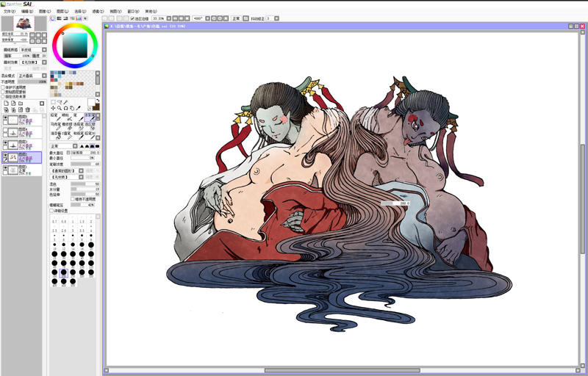This screenshot has width=588, height=376.
Task: Choose the 马克笔 marker brush
Action: pyautogui.click(x=56, y=126)
